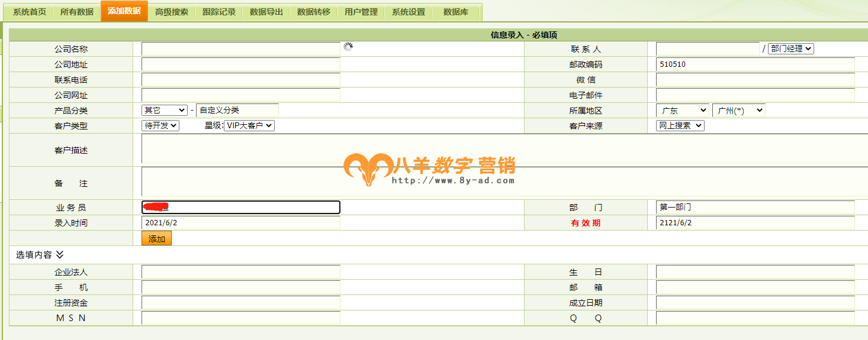Image resolution: width=868 pixels, height=340 pixels.
Task: Click the 邮政编码 field containing 510510
Action: pos(755,64)
